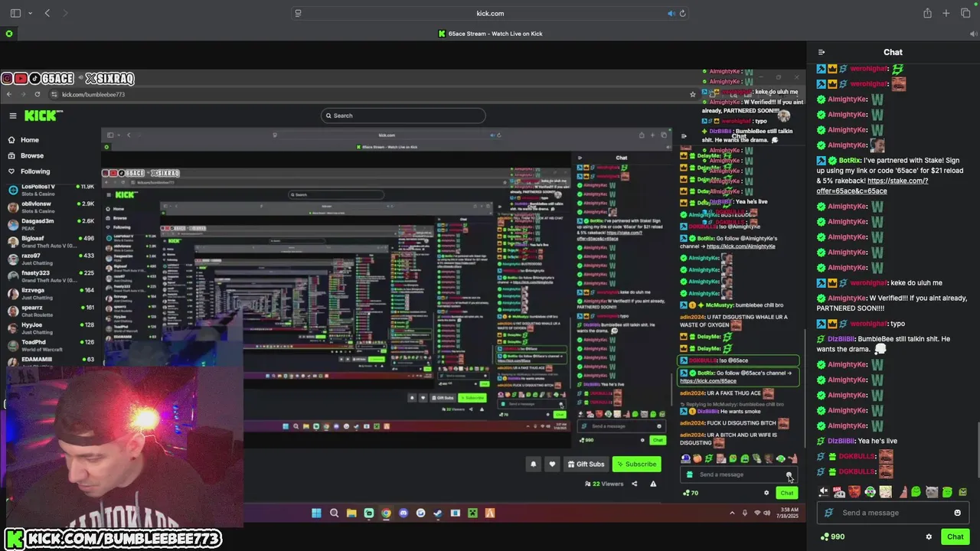This screenshot has width=980, height=551.
Task: Pick the BAN emote in the quick emote row
Action: pos(839,492)
